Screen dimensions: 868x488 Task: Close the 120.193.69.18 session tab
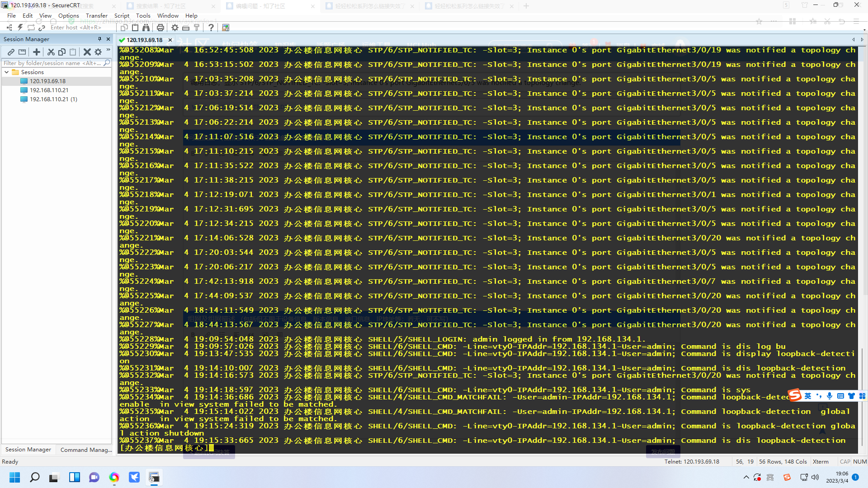pos(170,40)
